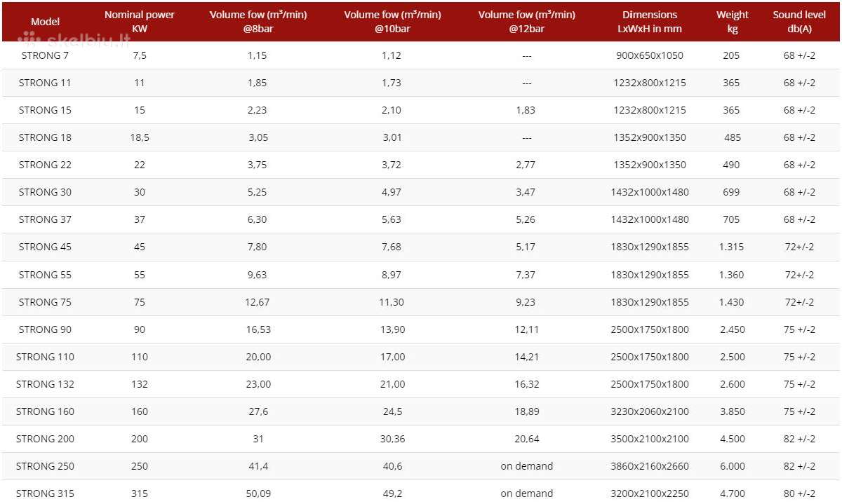Select the STRONG 45 model cell
The width and height of the screenshot is (842, 504).
45,247
